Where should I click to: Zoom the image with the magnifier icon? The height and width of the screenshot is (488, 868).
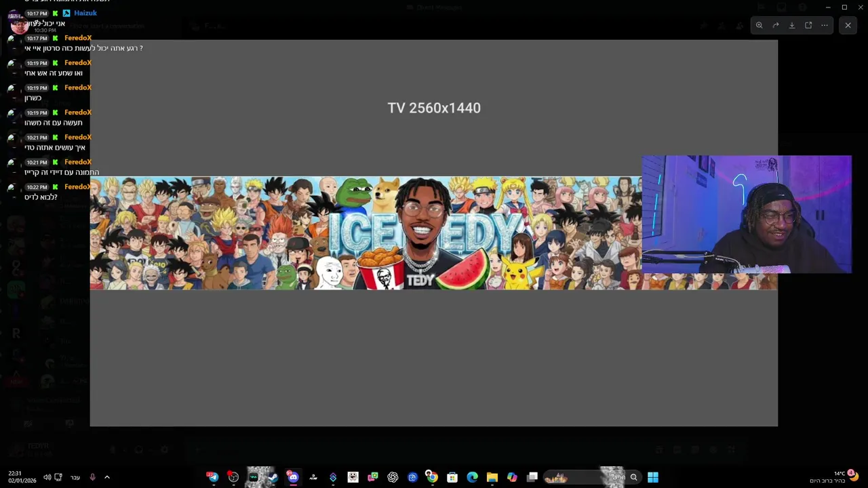pyautogui.click(x=759, y=25)
